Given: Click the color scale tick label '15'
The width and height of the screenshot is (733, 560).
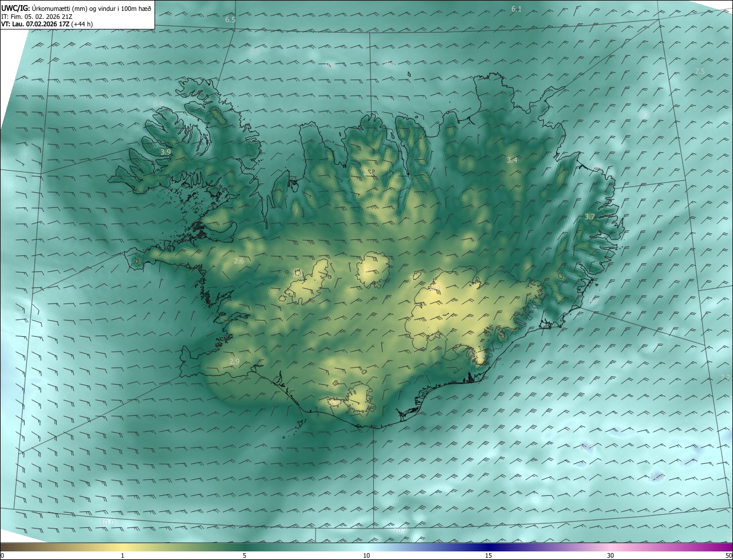Looking at the screenshot, I should tap(488, 555).
